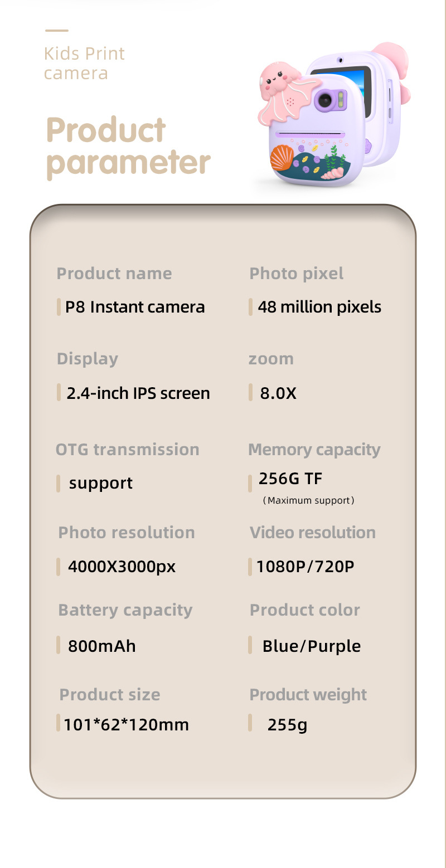Click the "Product parameter" heading
Screen dimensions: 446x868
[128, 147]
